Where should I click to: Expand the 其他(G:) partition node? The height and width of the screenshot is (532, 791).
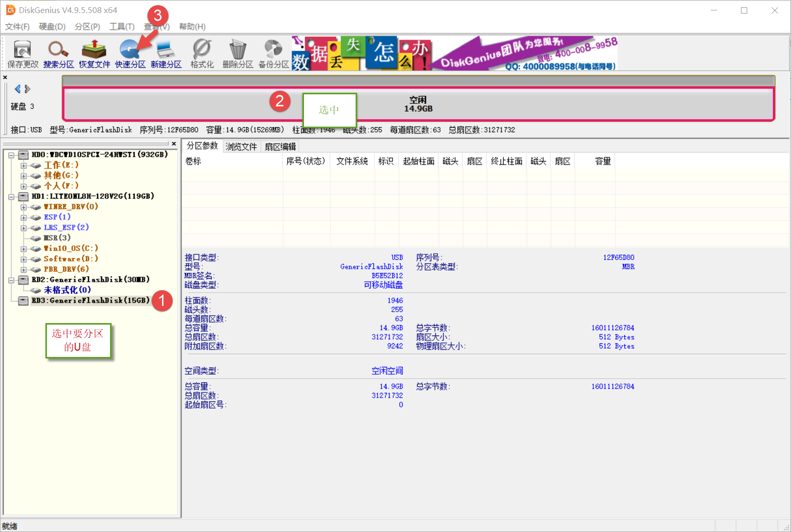[23, 176]
